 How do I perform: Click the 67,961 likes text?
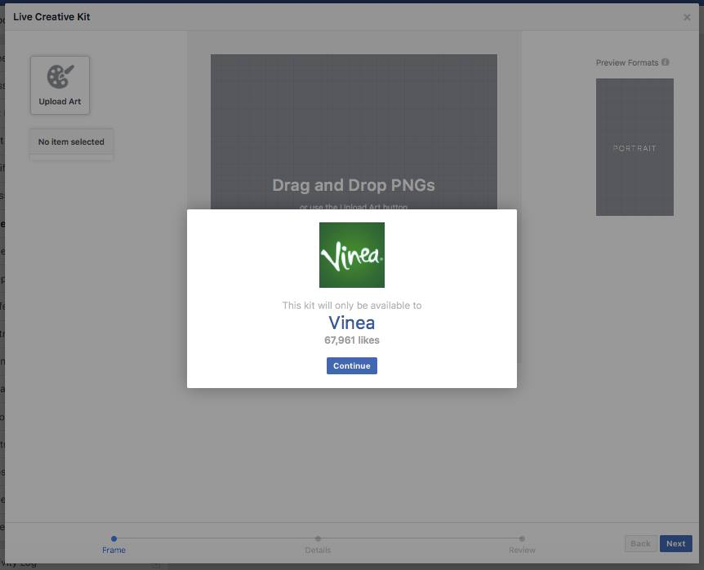click(x=352, y=340)
